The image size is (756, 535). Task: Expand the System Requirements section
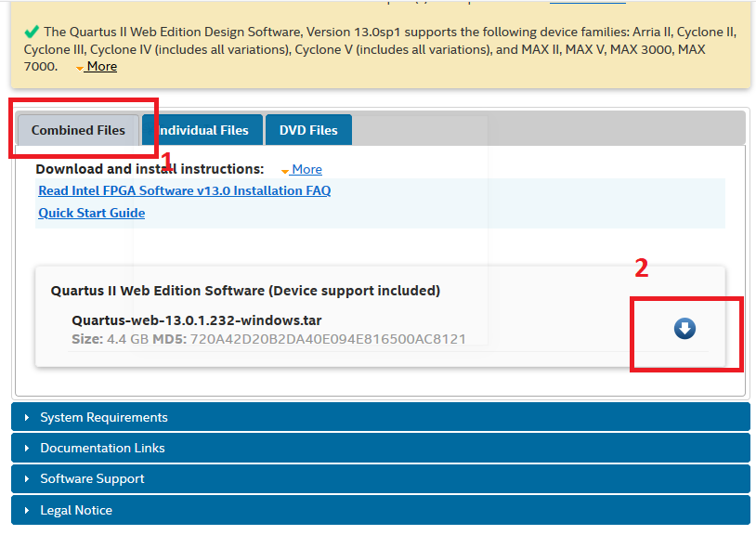381,417
